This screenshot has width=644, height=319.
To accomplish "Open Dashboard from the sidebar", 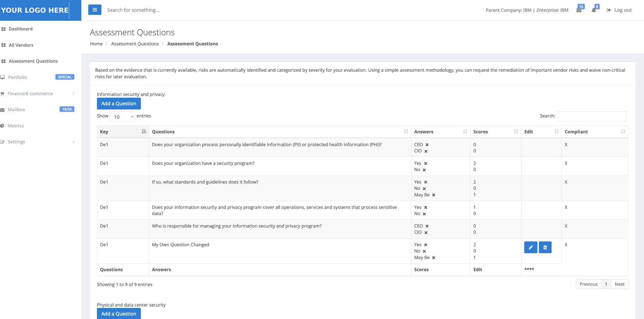I will [21, 29].
